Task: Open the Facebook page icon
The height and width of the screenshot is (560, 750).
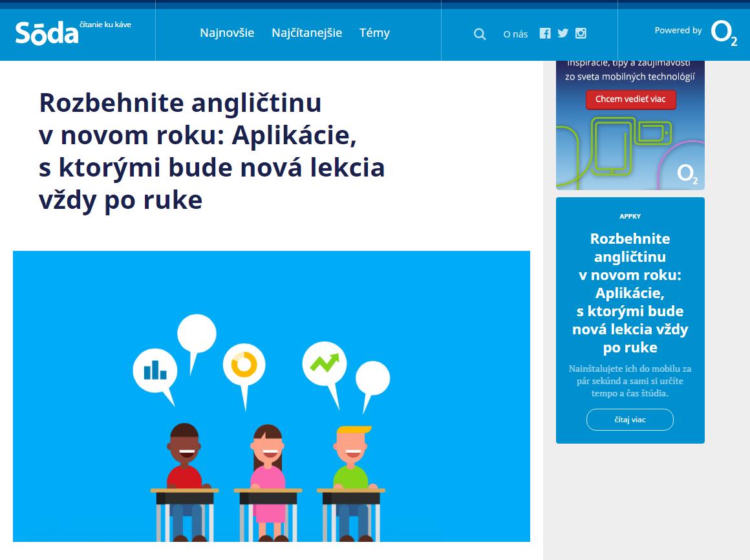Action: coord(545,34)
